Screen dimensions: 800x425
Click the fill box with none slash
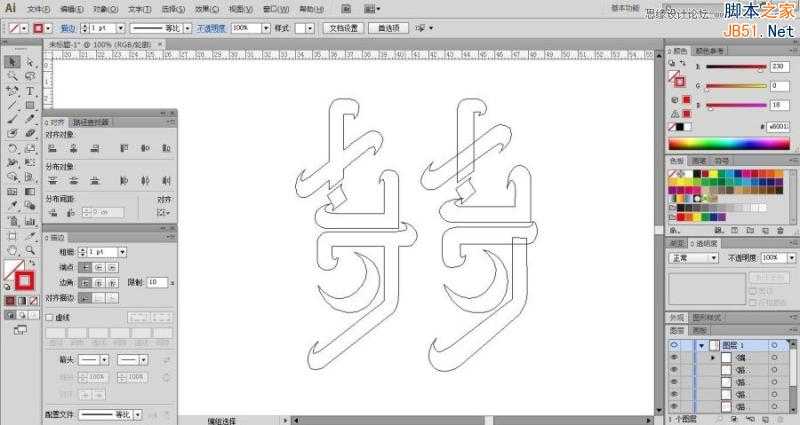point(13,269)
